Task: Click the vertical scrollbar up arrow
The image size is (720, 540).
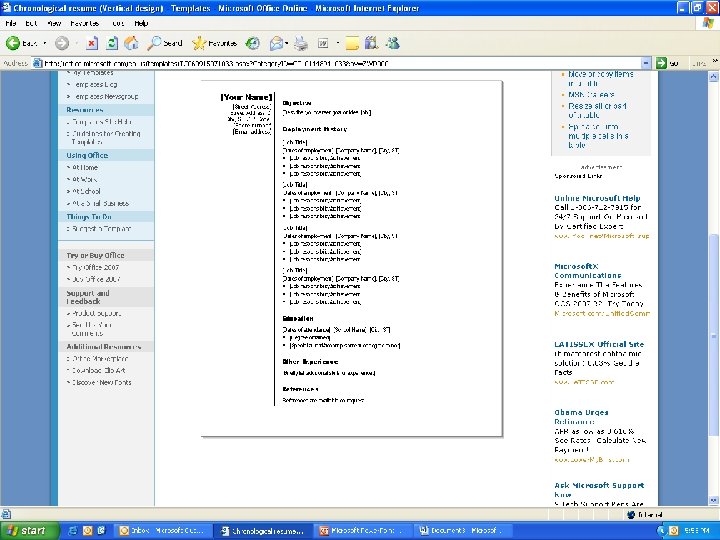Action: click(x=714, y=77)
